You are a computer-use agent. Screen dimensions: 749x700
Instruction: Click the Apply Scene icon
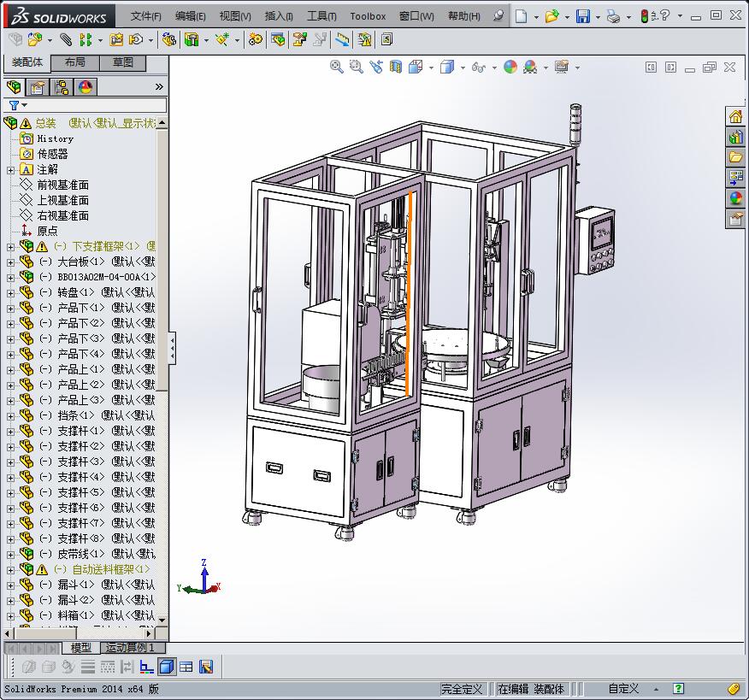pos(530,67)
